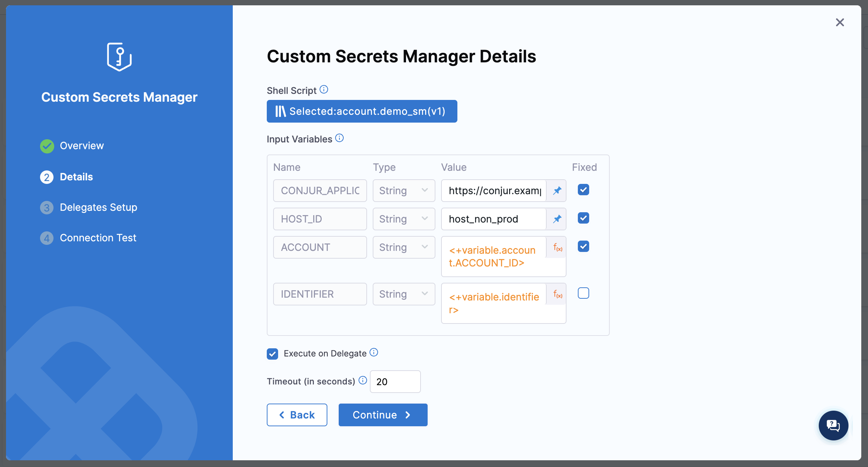Click the Selected:account.demo_sm(v1) script button
The image size is (868, 467).
tap(362, 111)
